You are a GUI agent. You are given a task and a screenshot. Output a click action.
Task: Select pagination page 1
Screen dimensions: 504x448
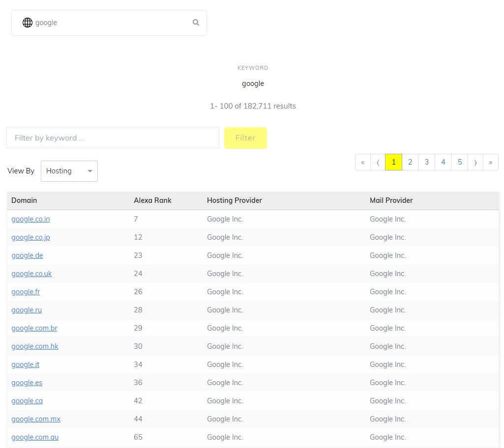pyautogui.click(x=394, y=162)
